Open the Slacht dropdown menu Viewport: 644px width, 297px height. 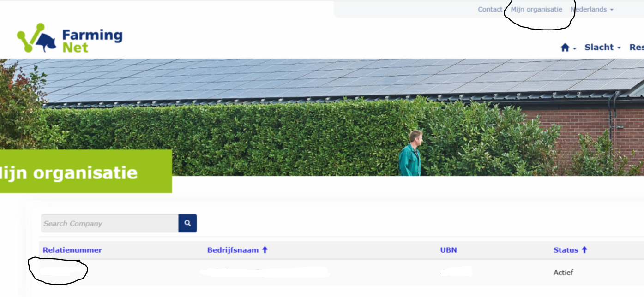tap(602, 47)
